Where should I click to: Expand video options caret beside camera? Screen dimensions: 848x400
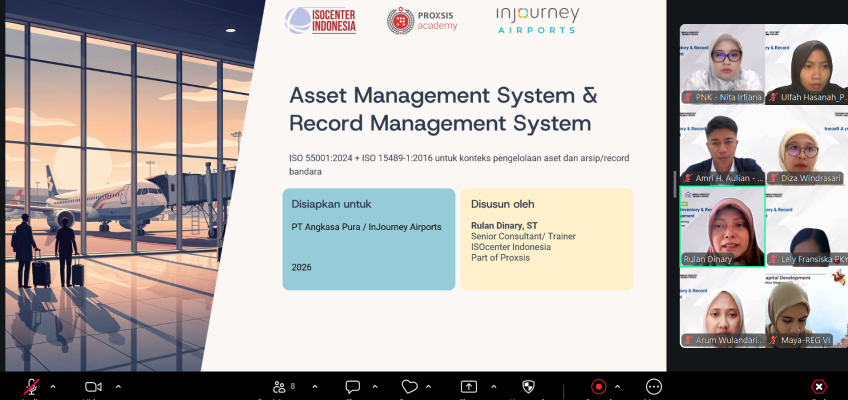[x=118, y=387]
